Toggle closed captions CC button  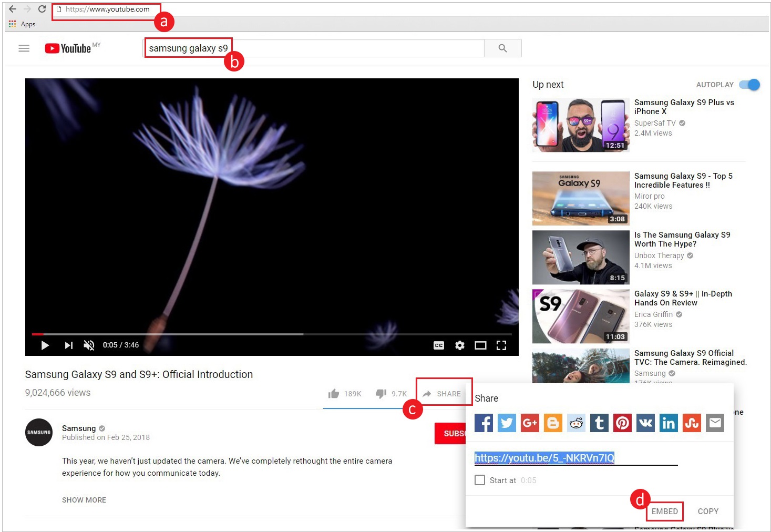pos(439,345)
